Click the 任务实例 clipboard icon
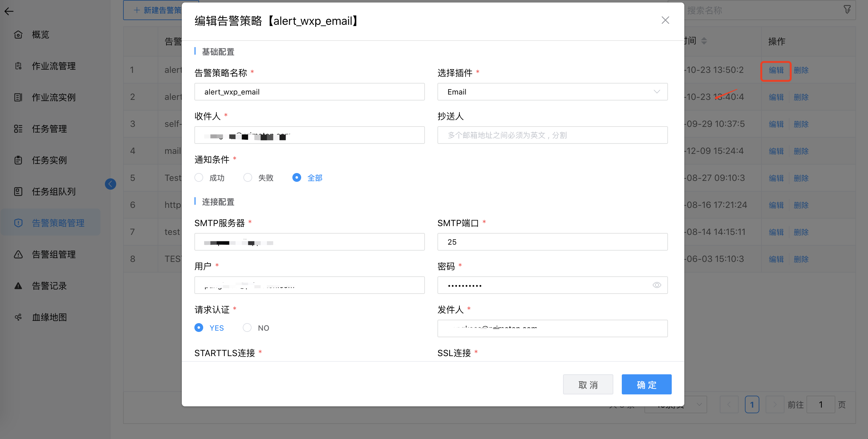The image size is (868, 439). (x=18, y=160)
